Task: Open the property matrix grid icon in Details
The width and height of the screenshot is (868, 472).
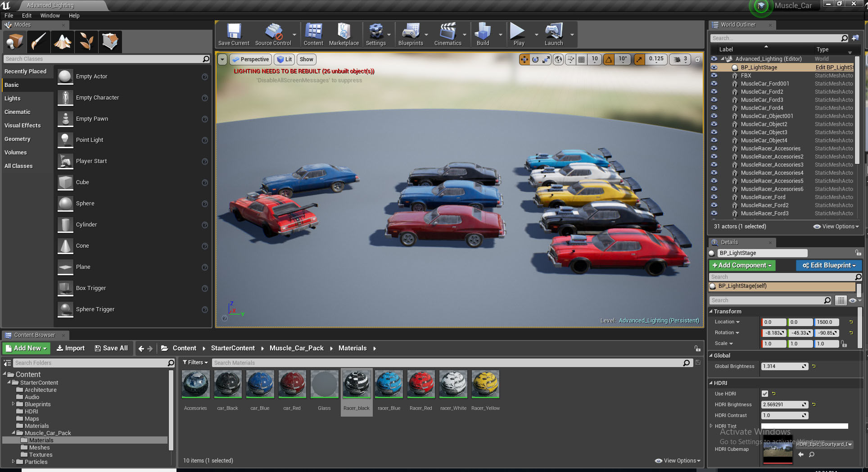Action: click(841, 300)
